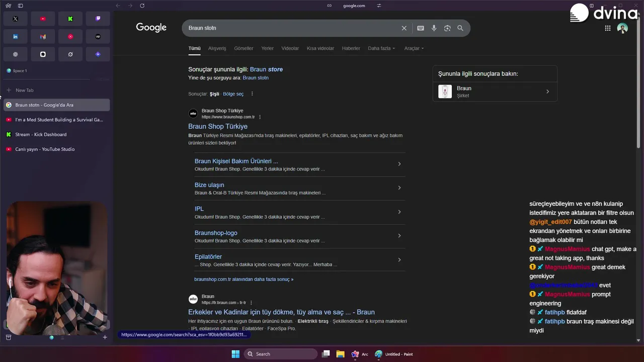Search instead for Braun stotn link
Viewport: 644px width, 362px height.
pos(256,78)
